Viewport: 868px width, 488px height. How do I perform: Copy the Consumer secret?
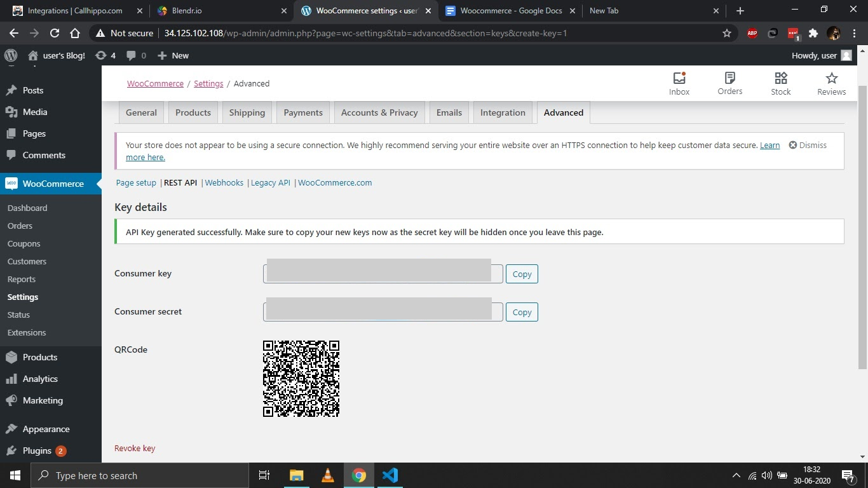pos(522,312)
